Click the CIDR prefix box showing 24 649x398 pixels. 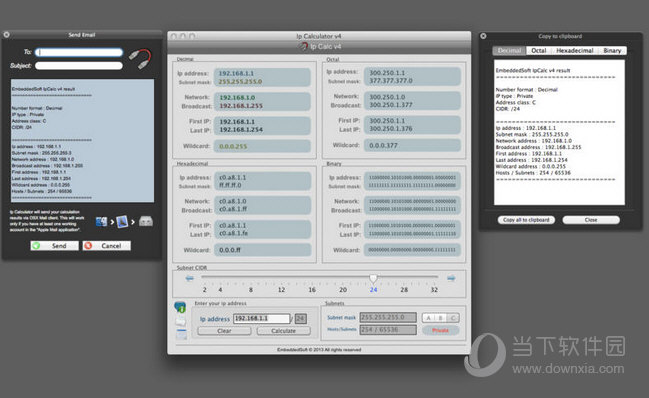(x=300, y=319)
